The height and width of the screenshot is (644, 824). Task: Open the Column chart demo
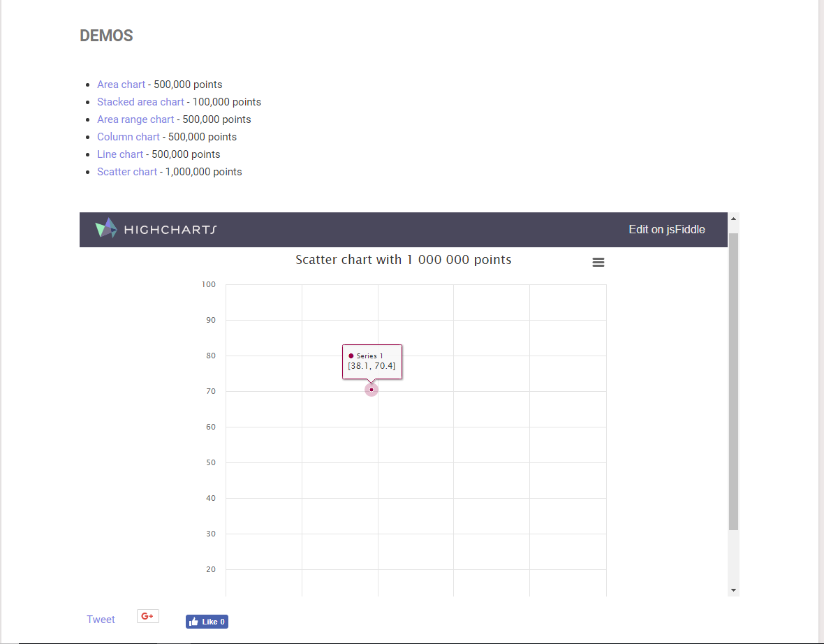[x=128, y=136]
